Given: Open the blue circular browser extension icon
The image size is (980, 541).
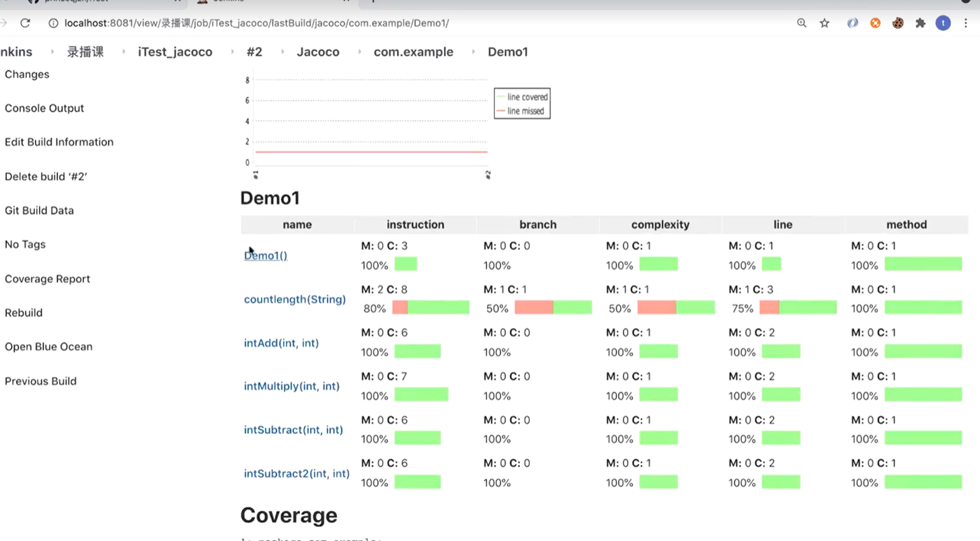Looking at the screenshot, I should (852, 23).
